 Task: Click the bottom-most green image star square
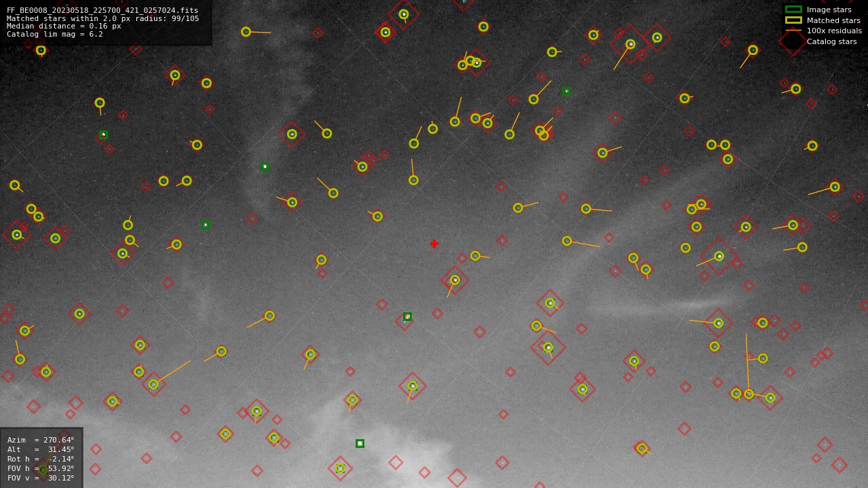pyautogui.click(x=360, y=443)
